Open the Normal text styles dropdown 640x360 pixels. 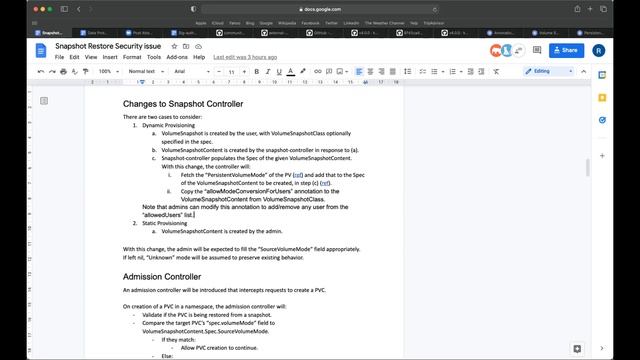[x=146, y=71]
